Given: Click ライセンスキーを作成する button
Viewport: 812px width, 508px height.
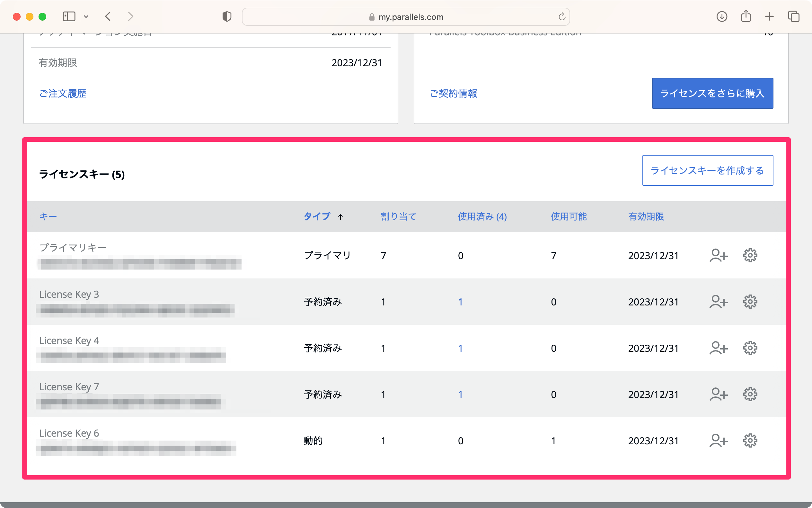Looking at the screenshot, I should (707, 170).
